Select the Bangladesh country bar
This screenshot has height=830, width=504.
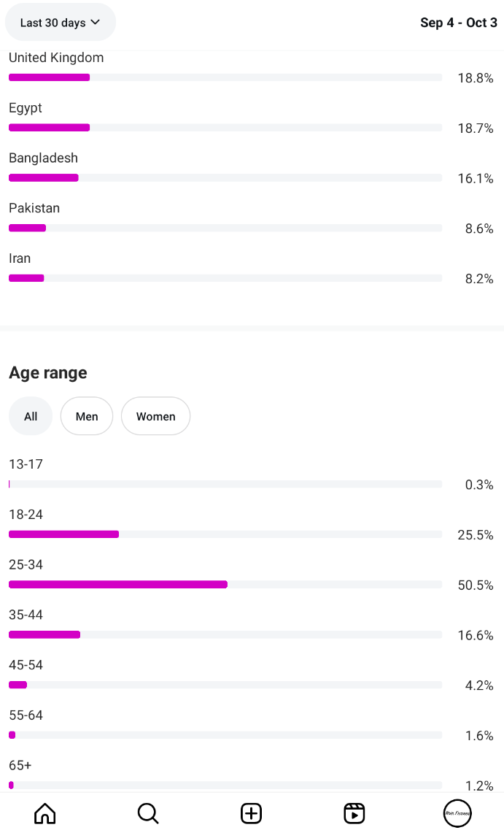(225, 178)
